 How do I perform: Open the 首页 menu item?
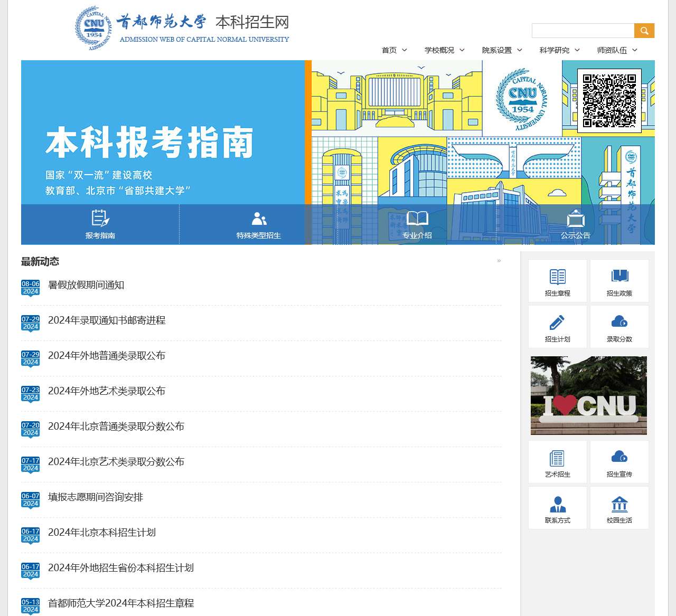tap(389, 50)
